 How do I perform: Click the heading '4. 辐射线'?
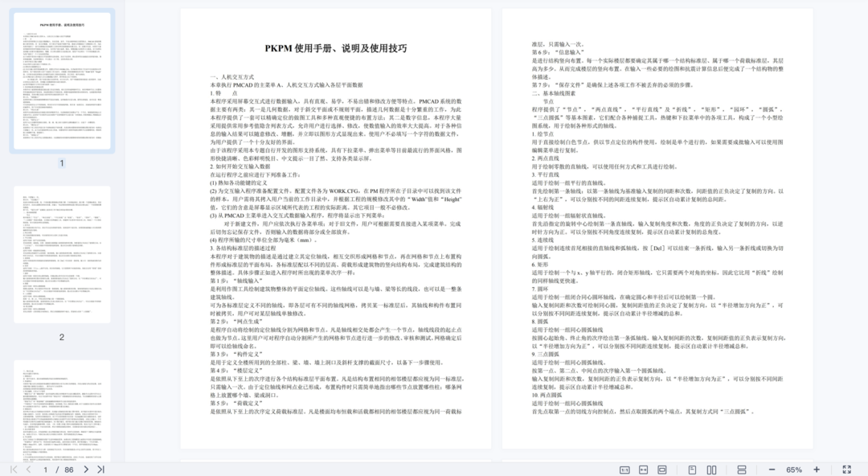[542, 207]
